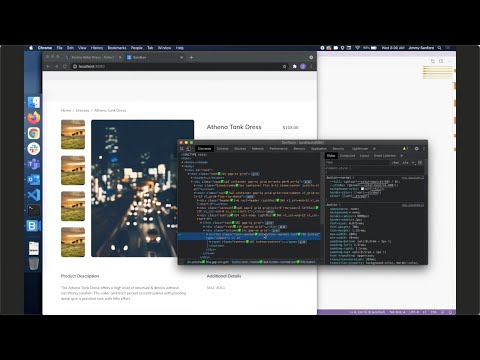Viewport: 480px width, 360px height.
Task: Select the Styles sidebar tab
Action: (x=331, y=156)
